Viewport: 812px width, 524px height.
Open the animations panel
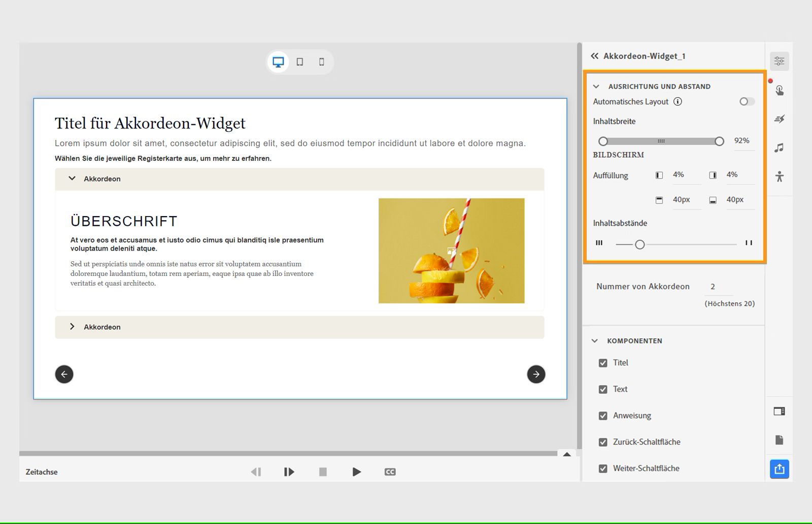[x=780, y=119]
